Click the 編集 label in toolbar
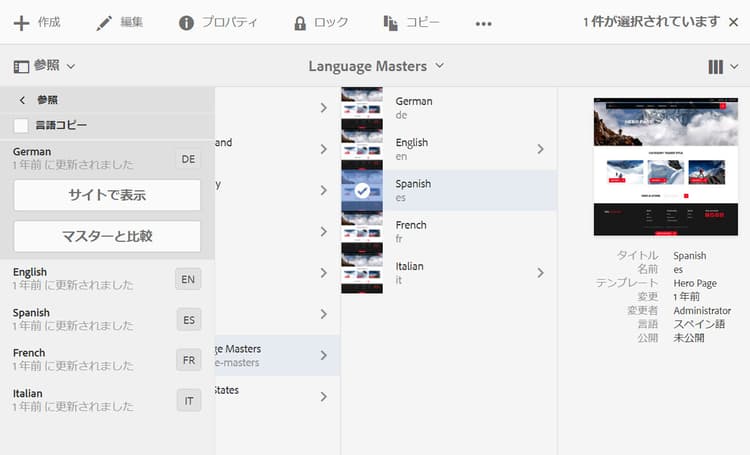The height and width of the screenshot is (455, 750). (x=132, y=22)
